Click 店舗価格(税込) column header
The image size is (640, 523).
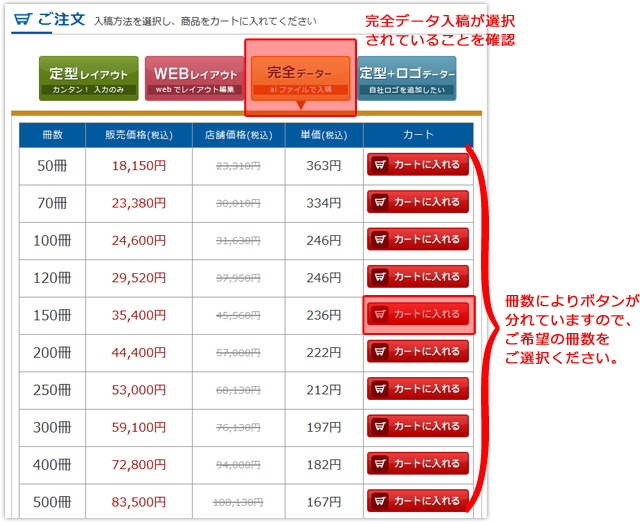point(238,135)
